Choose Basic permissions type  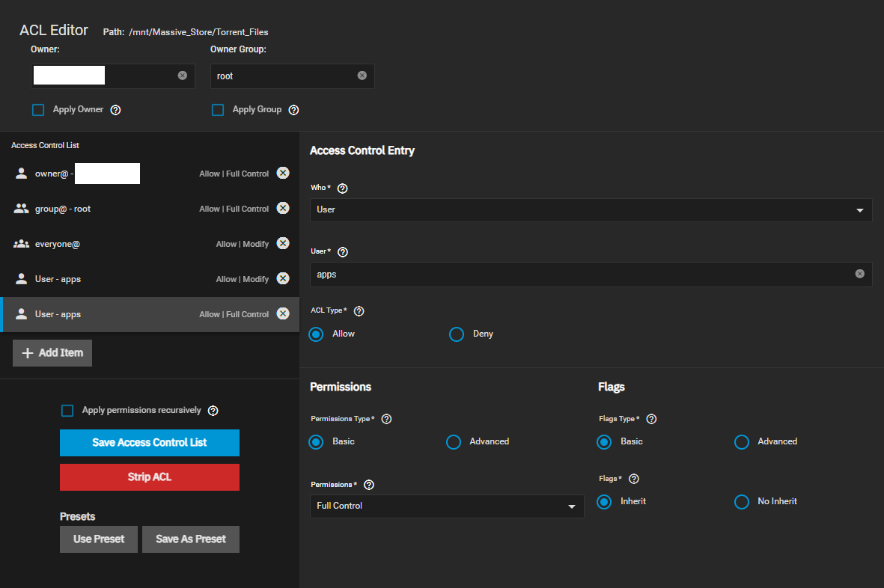tap(317, 442)
